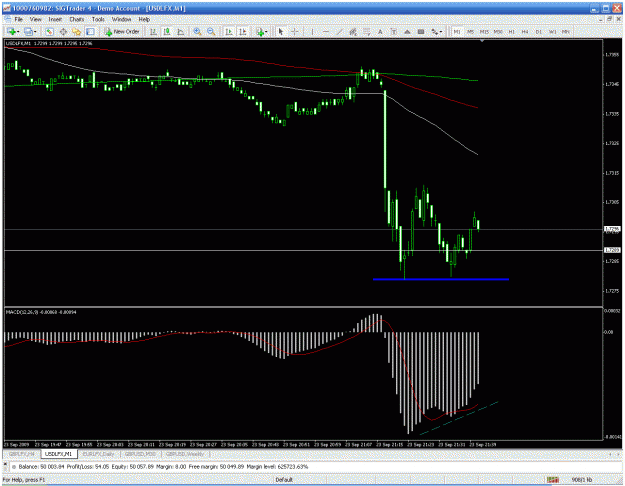Switch to the GBPUSD,Weekly chart tab

click(185, 454)
